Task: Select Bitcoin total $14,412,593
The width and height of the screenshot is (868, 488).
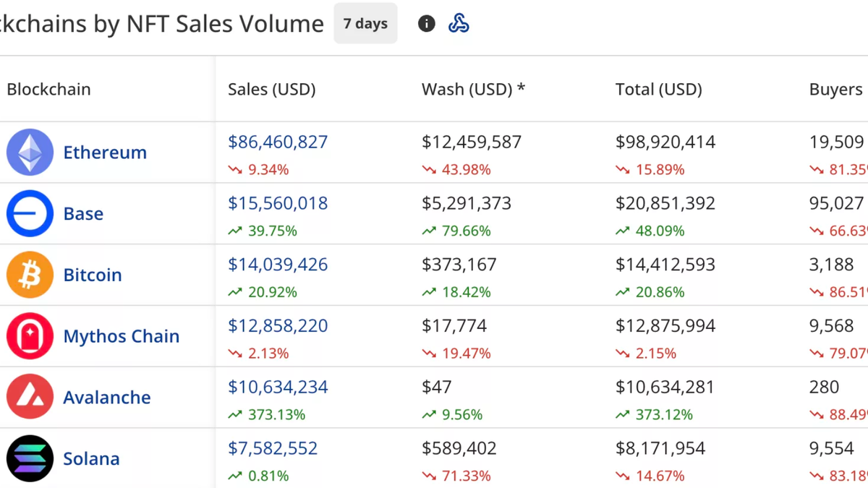Action: pyautogui.click(x=665, y=265)
